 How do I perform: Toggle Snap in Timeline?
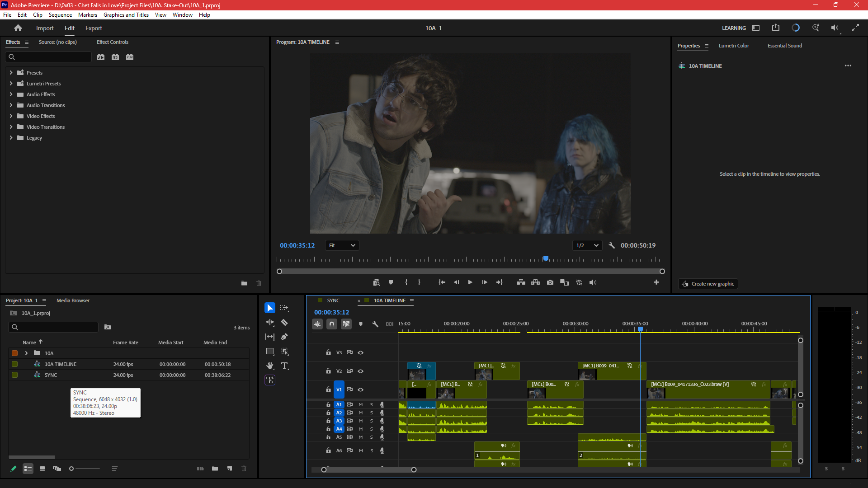332,324
